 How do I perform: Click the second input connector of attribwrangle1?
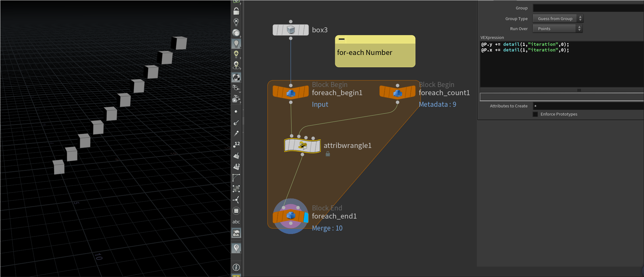click(299, 136)
